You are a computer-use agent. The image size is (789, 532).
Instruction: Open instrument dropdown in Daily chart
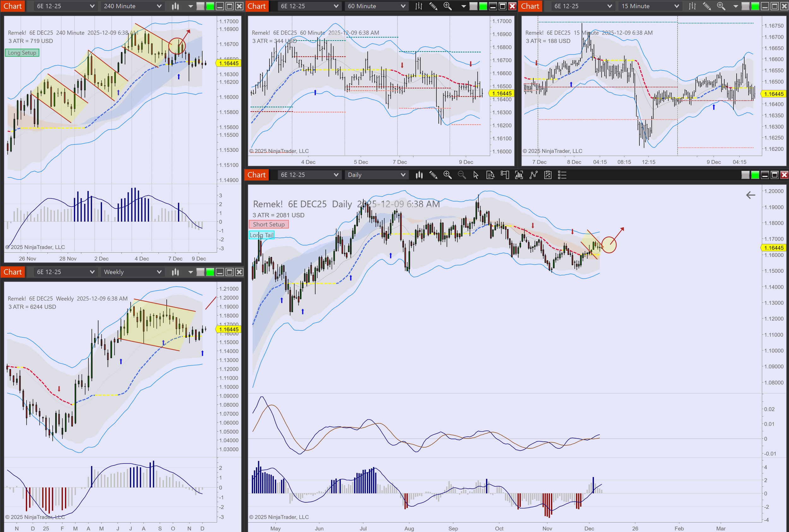point(310,175)
